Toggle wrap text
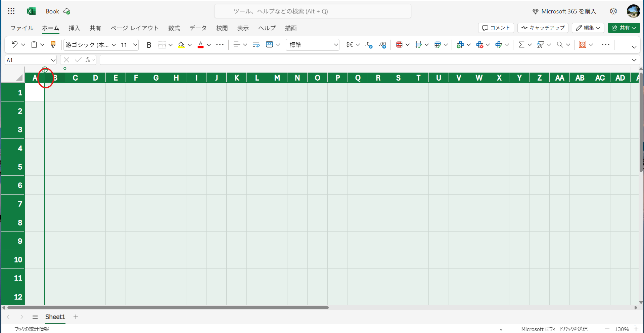 (x=256, y=44)
